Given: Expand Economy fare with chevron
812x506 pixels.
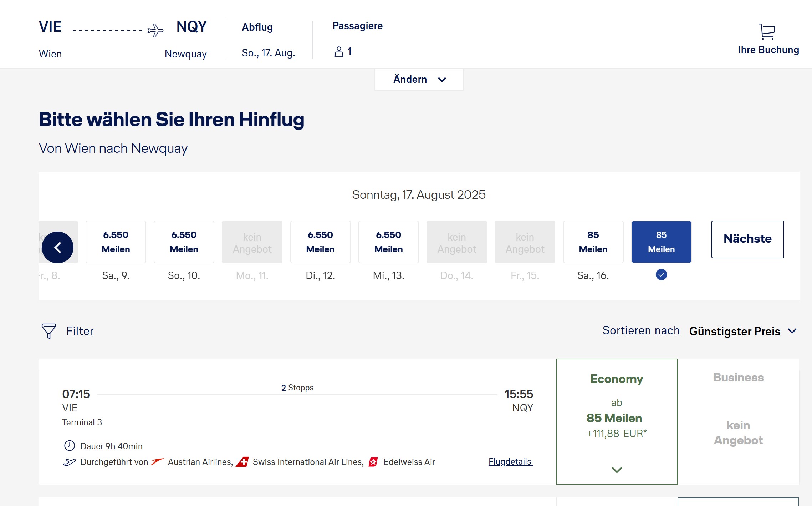Looking at the screenshot, I should click(x=617, y=470).
